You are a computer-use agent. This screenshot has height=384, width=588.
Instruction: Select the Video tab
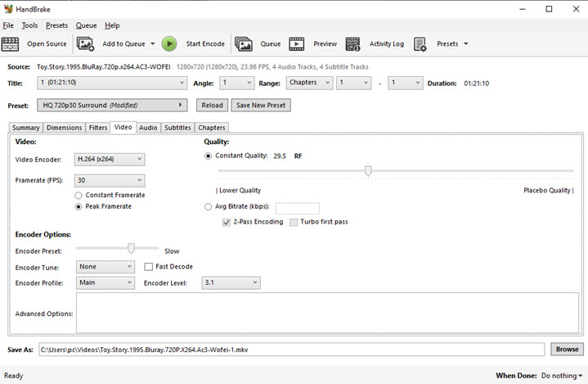pos(123,127)
